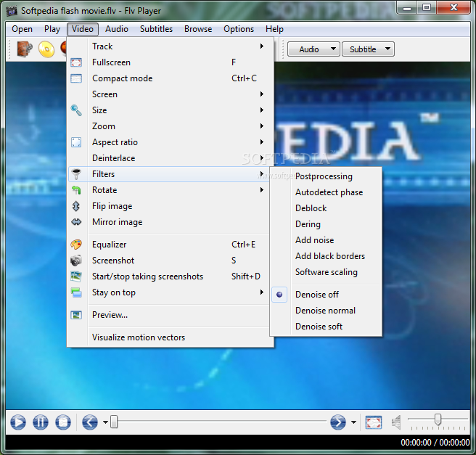Click the rewind left arrow button
Image resolution: width=476 pixels, height=455 pixels.
(90, 422)
